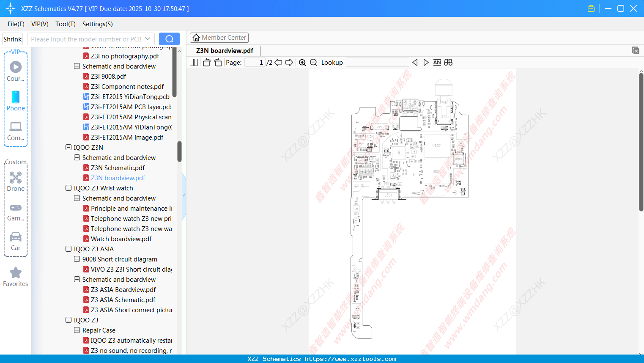Find next lookup match triangle

pos(426,63)
